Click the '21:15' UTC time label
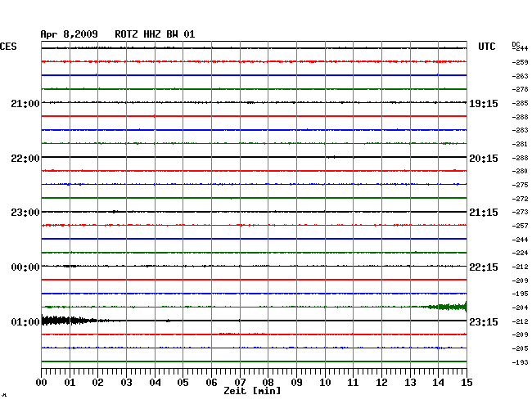Screen dimensions: 532x404 pyautogui.click(x=484, y=213)
